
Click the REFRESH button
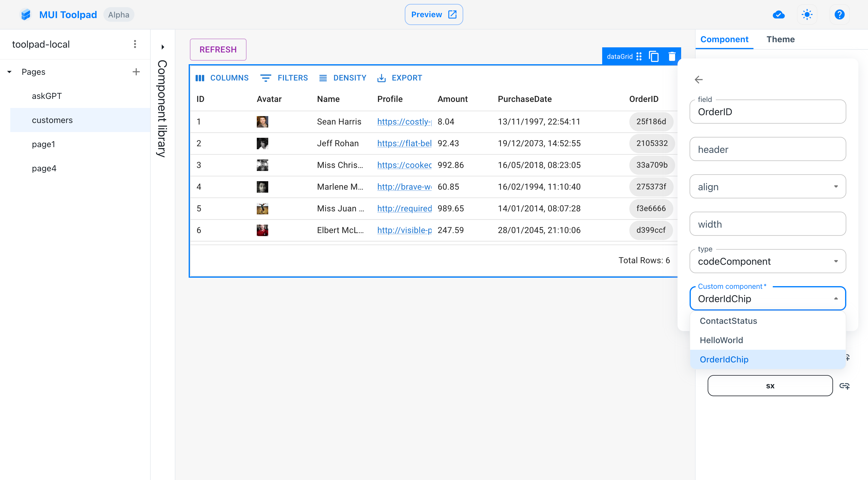218,49
